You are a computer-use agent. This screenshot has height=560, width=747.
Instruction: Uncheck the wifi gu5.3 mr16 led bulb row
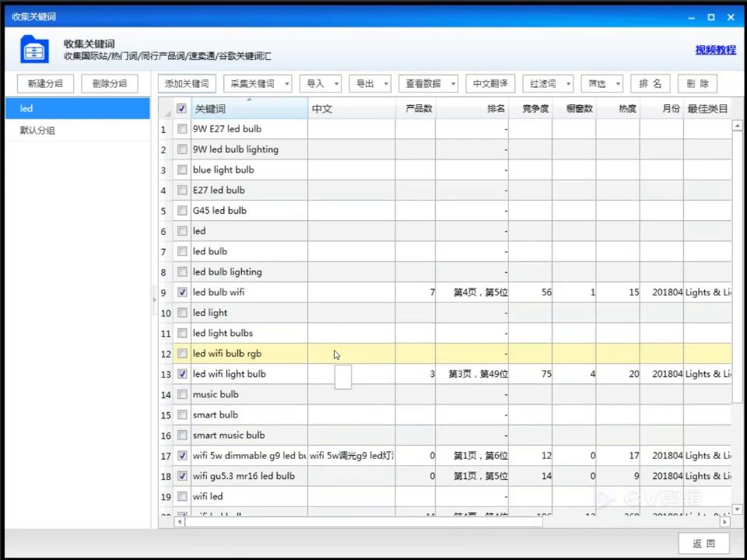182,476
